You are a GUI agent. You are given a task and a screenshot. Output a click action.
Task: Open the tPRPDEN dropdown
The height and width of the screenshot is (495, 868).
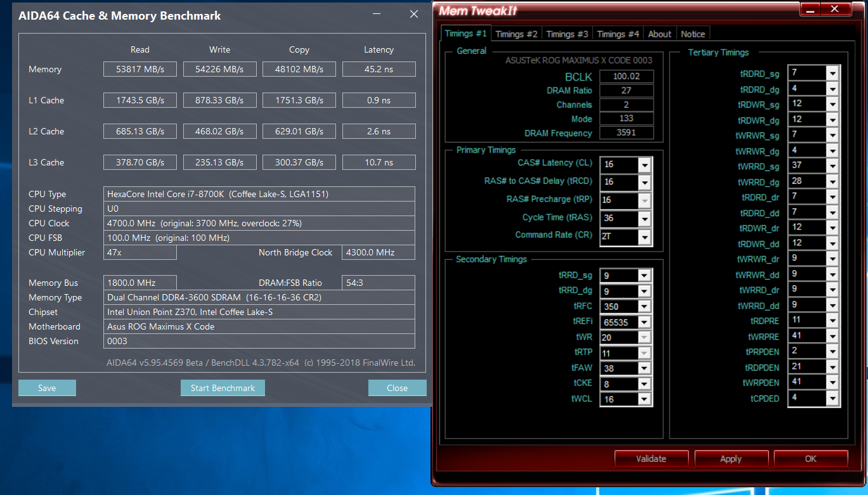click(x=832, y=352)
